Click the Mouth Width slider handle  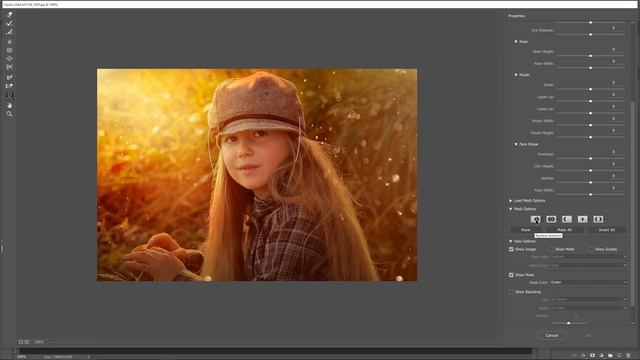click(x=590, y=125)
